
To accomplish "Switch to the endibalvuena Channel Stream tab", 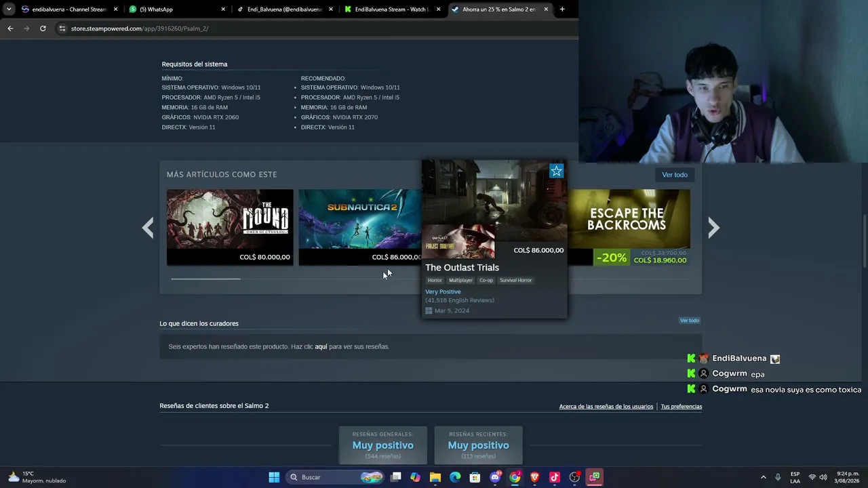I will click(x=68, y=9).
